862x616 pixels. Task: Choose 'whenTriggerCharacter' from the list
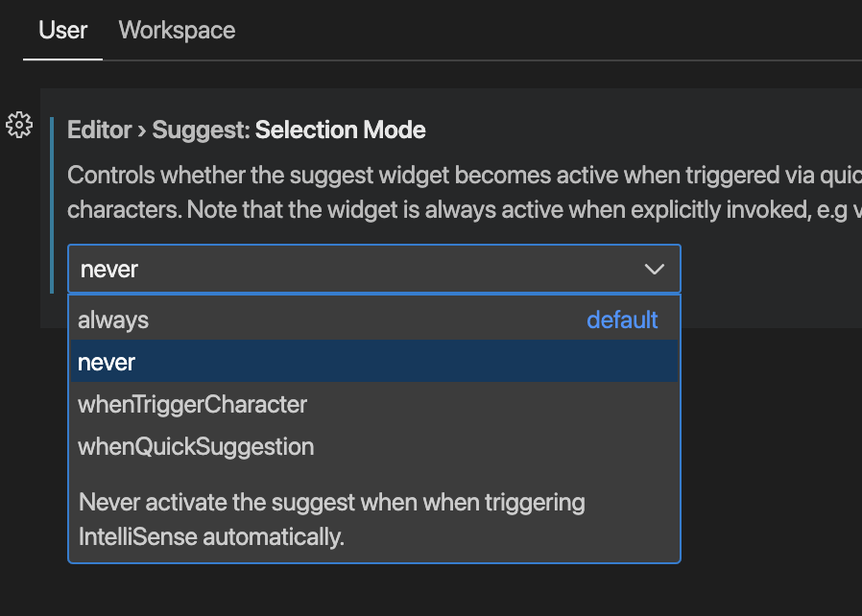(x=192, y=404)
